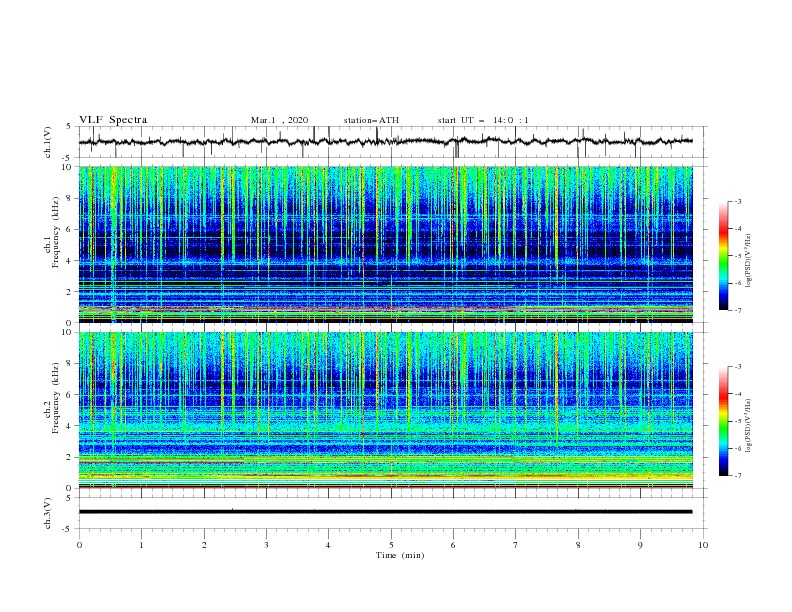Click the "10" kHz tick of ch.2 spectrogram
Viewport: 792px width, 612px height.
[x=68, y=332]
